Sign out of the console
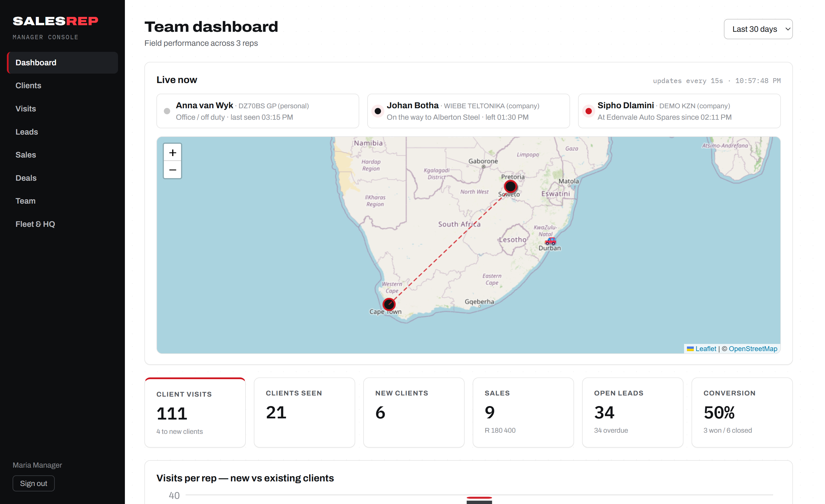The height and width of the screenshot is (504, 825). pos(34,483)
